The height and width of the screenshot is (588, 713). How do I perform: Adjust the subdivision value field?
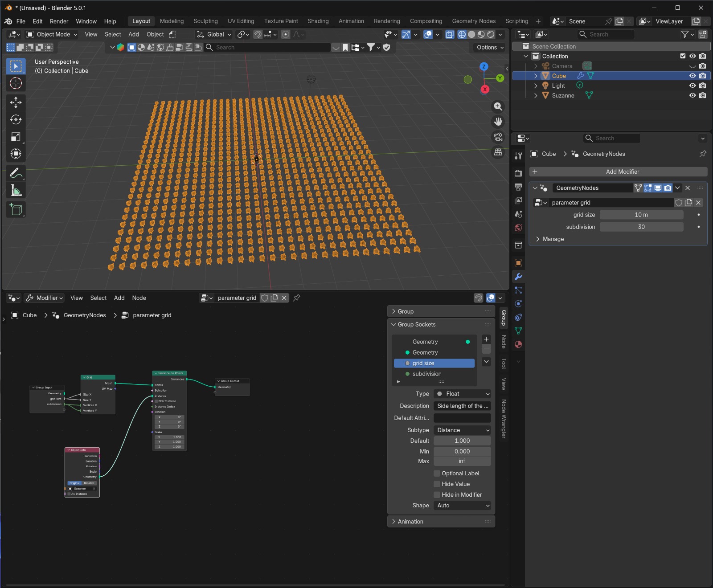click(641, 227)
